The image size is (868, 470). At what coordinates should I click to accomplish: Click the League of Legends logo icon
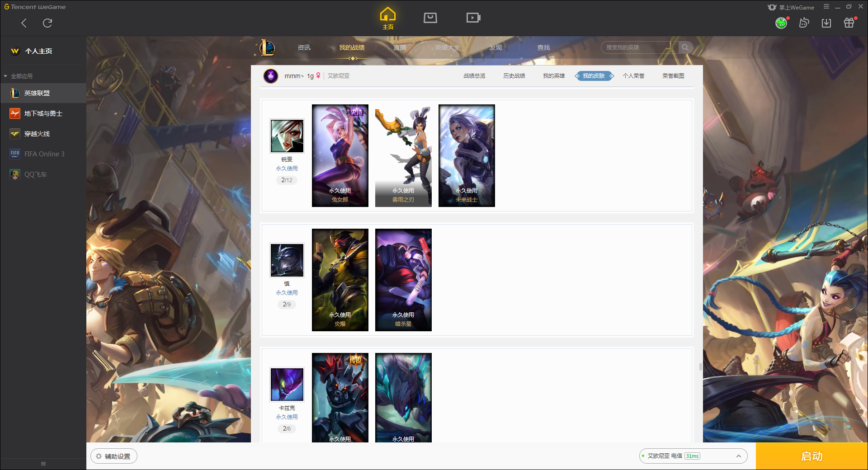tap(267, 47)
